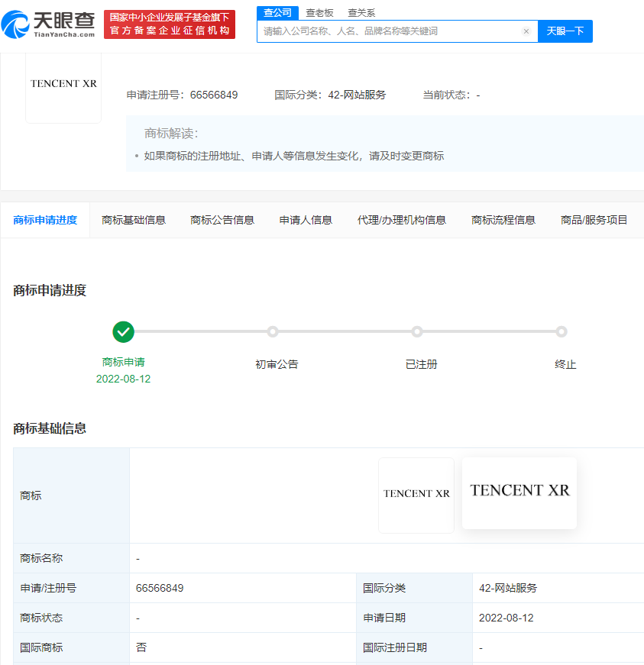Open the 代理/办理机构信息 section tab
This screenshot has width=644, height=665.
coord(401,219)
